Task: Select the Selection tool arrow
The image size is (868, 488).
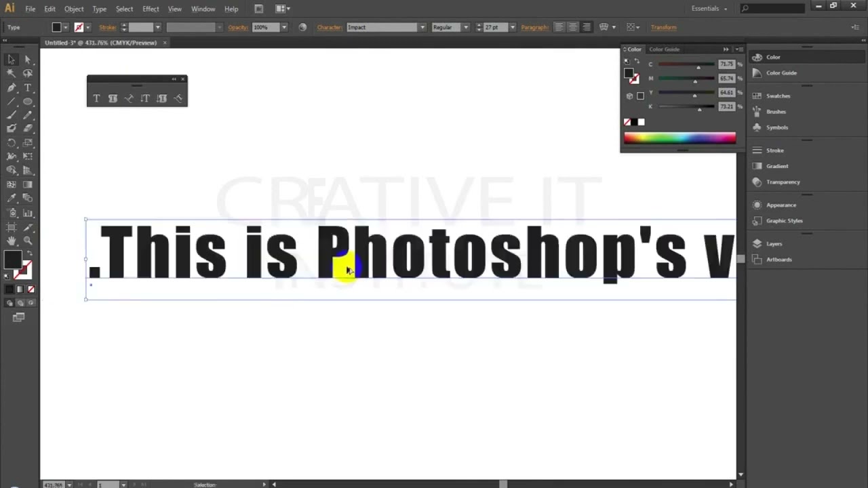Action: pos(12,60)
